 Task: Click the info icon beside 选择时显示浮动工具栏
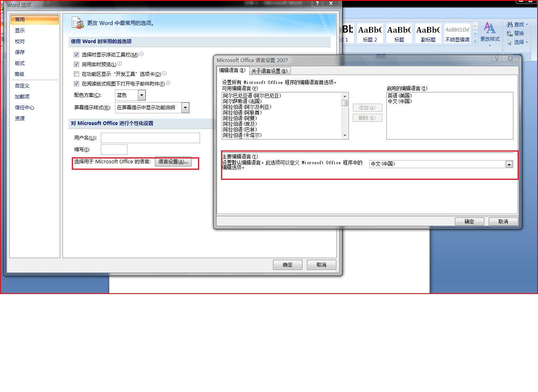(x=142, y=54)
